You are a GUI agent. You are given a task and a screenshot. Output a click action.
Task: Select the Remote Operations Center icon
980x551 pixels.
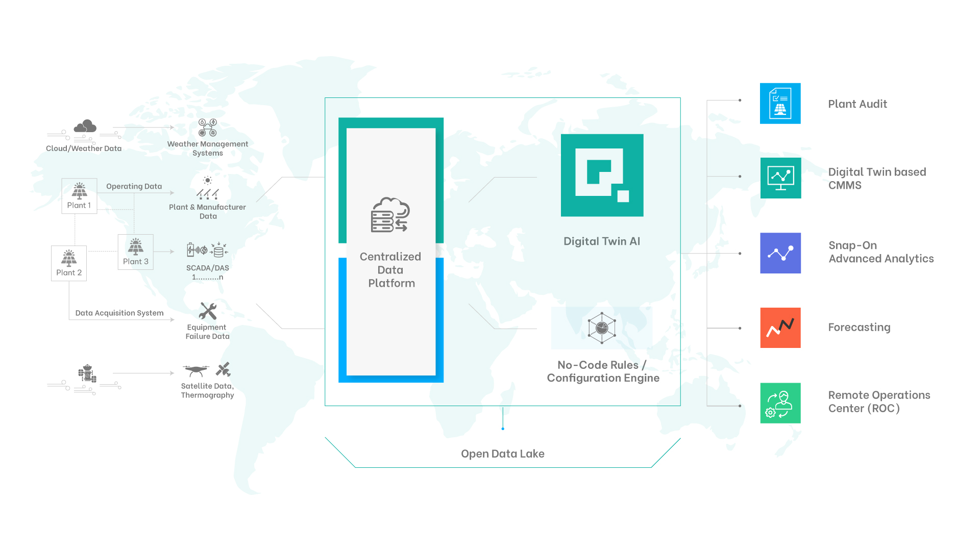click(780, 403)
